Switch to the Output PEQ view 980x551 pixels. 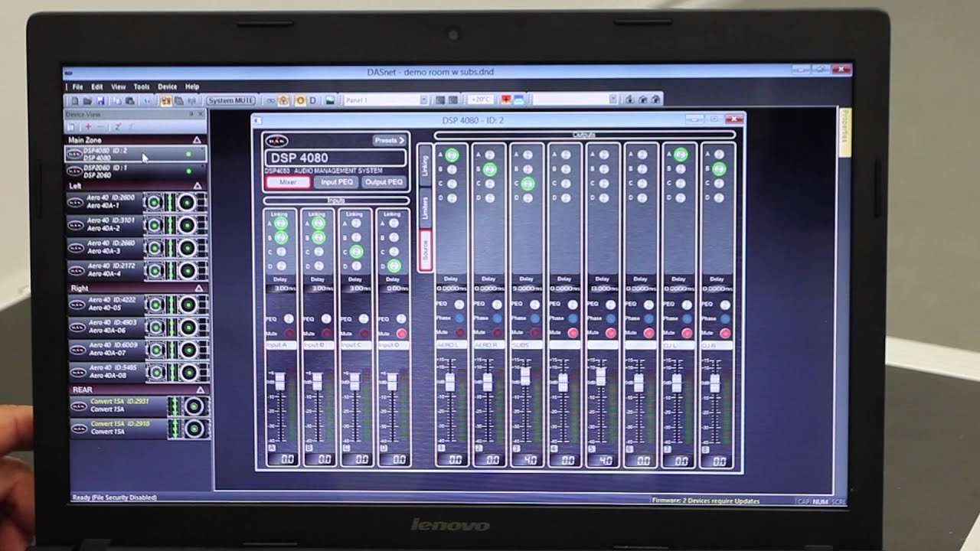[x=384, y=182]
